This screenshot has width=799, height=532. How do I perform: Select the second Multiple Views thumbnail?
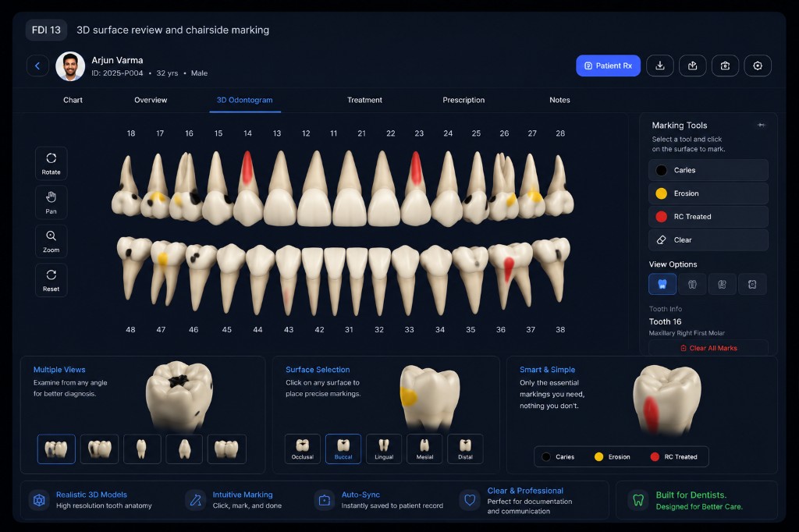pos(99,449)
